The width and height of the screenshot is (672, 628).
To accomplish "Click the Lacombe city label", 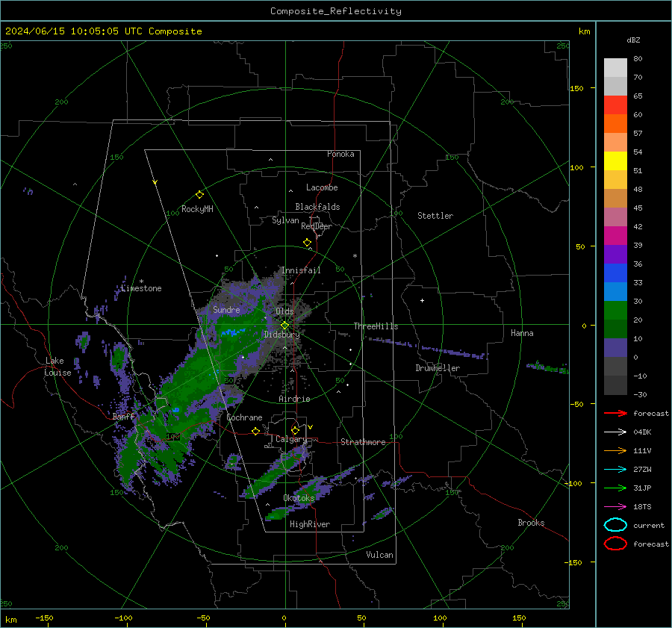I will click(322, 187).
